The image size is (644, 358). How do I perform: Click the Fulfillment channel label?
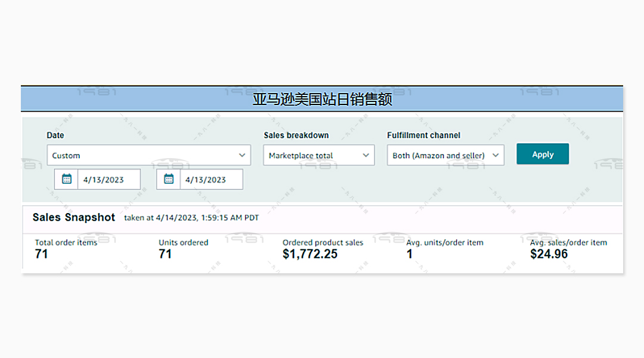pos(423,135)
